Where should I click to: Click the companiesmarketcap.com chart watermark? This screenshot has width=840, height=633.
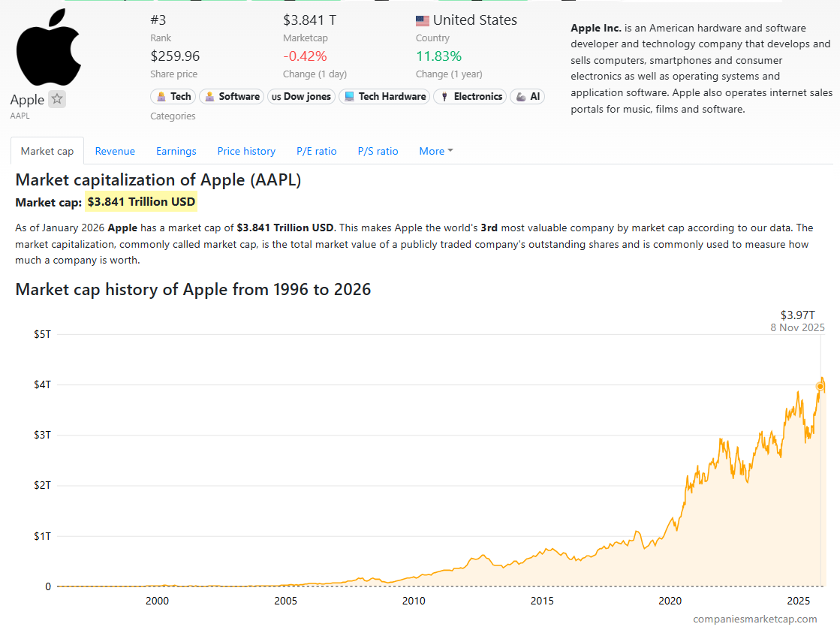[x=754, y=619]
